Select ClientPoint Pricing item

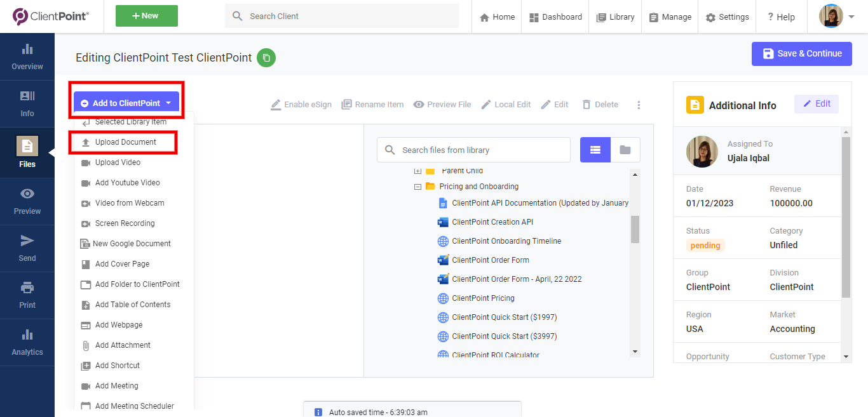(476, 298)
